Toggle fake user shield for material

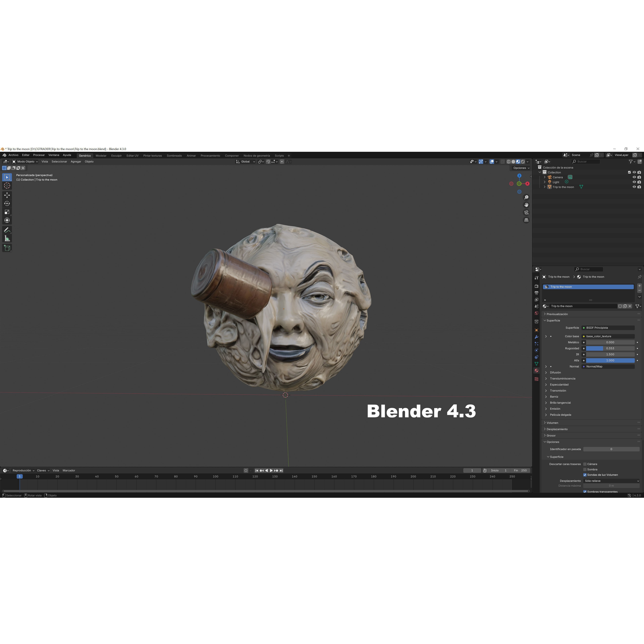620,306
